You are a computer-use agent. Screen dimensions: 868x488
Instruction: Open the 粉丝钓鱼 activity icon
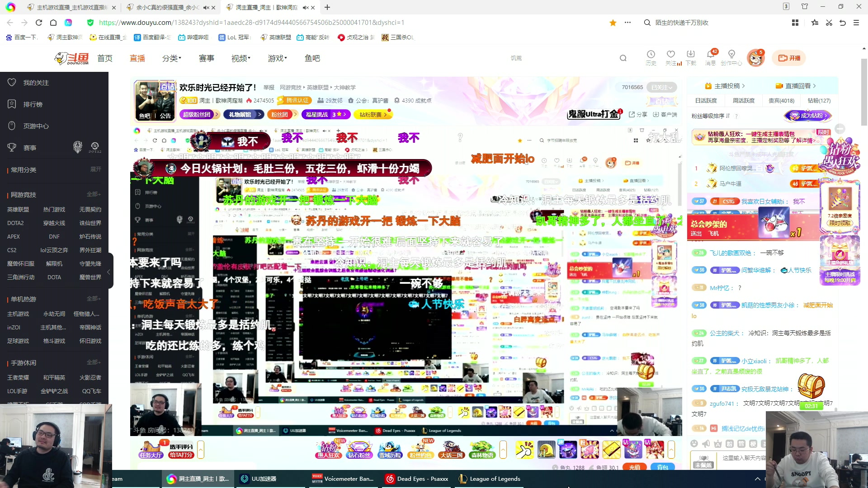coord(421,449)
